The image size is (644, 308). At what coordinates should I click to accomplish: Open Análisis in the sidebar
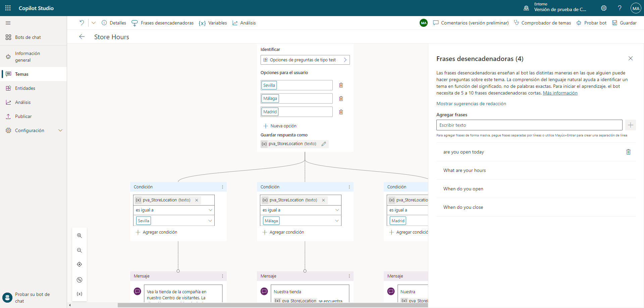tap(34, 102)
